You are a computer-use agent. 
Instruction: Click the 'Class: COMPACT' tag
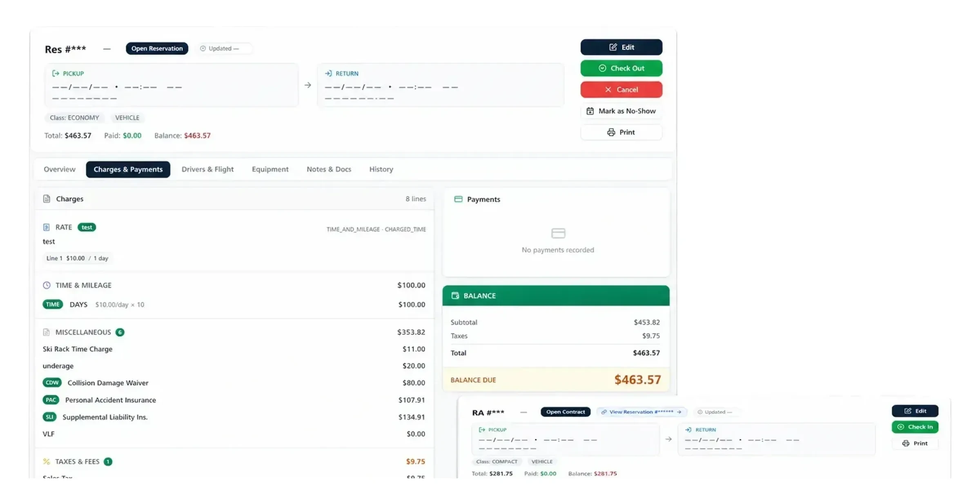[497, 461]
